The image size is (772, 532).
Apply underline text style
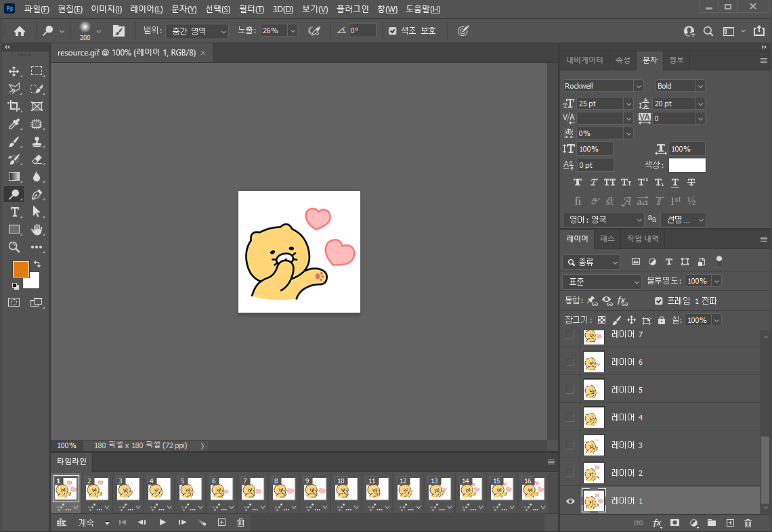[675, 183]
